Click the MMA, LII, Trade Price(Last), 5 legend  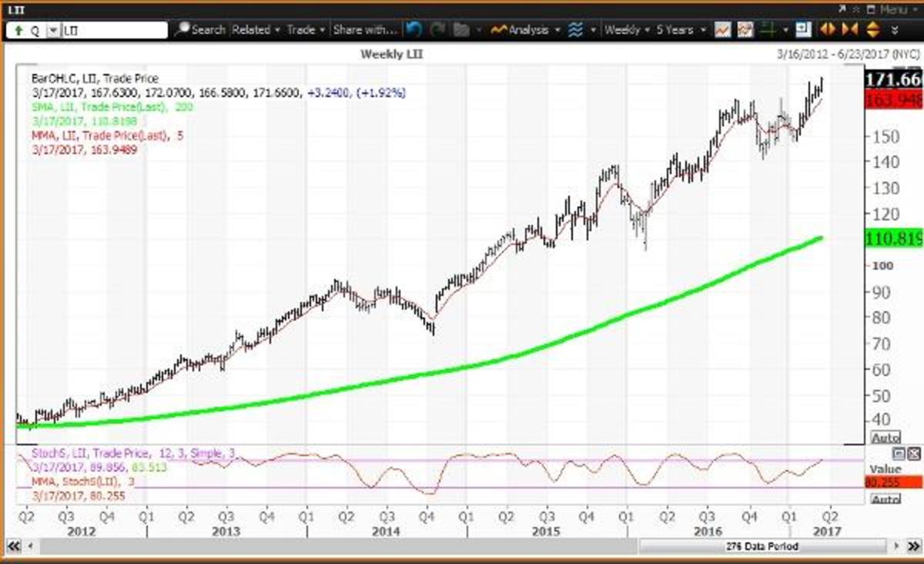point(108,135)
